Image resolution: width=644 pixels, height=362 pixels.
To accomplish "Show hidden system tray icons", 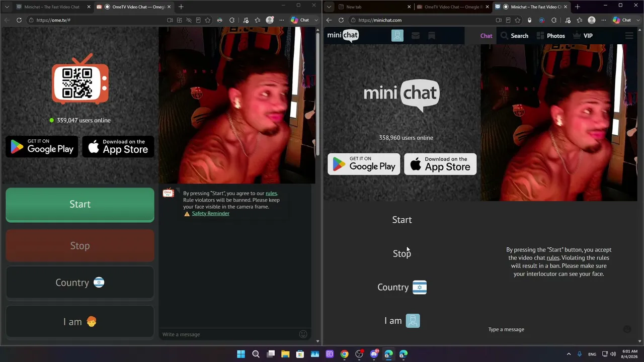I will click(569, 354).
